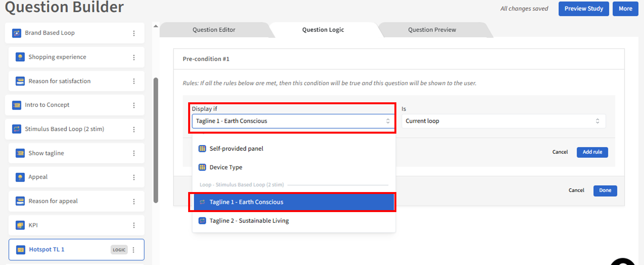Select Tagline 2 - Sustainable Living option
This screenshot has height=265, width=644.
(x=249, y=221)
